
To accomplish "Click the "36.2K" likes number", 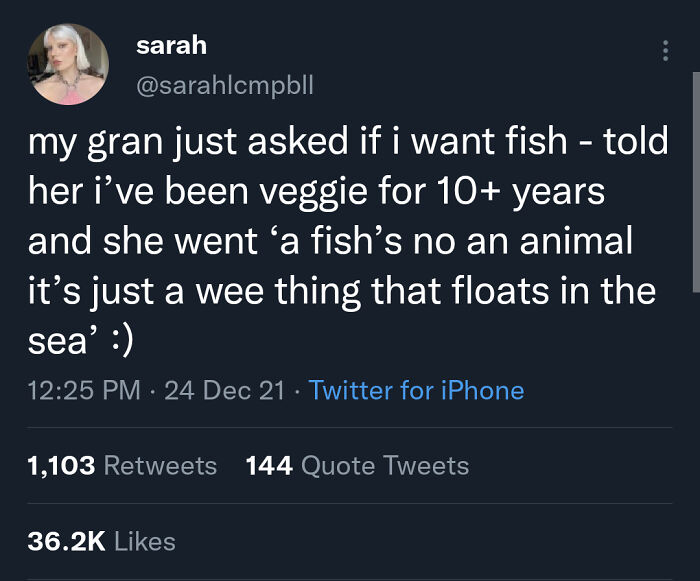I will [67, 541].
